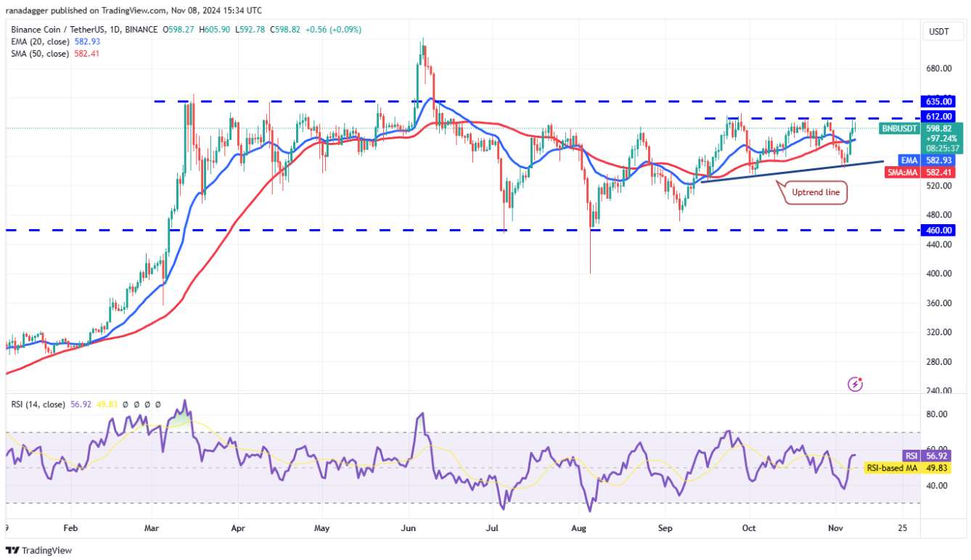Click the published header text by ranadagger

[136, 11]
